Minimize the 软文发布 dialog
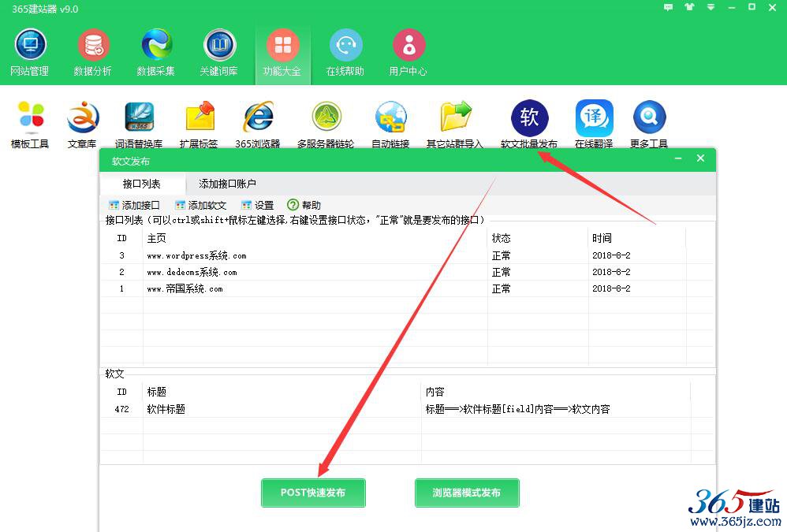This screenshot has width=787, height=532. 678,158
